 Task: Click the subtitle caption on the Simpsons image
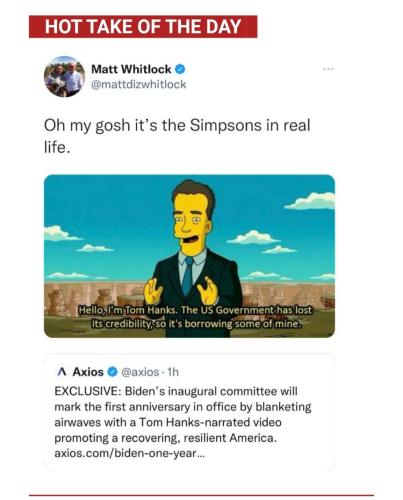(x=195, y=317)
